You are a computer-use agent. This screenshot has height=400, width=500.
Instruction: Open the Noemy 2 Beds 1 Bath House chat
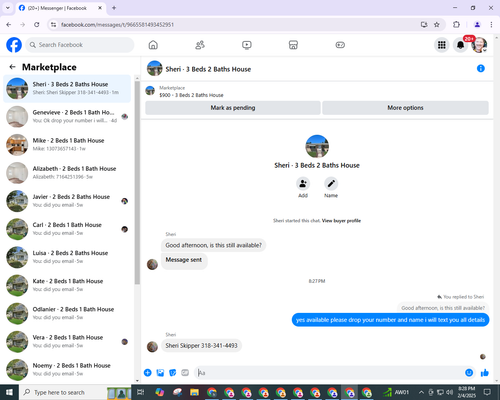click(x=67, y=369)
